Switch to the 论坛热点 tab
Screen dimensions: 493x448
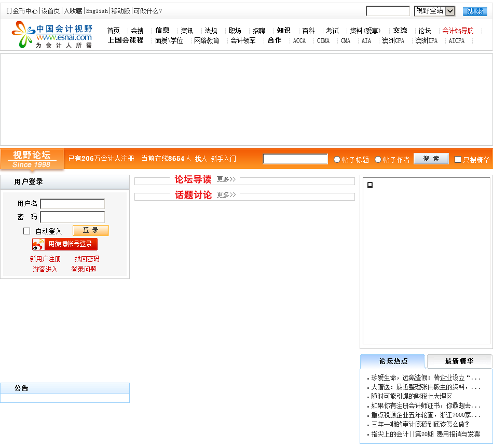(x=393, y=361)
